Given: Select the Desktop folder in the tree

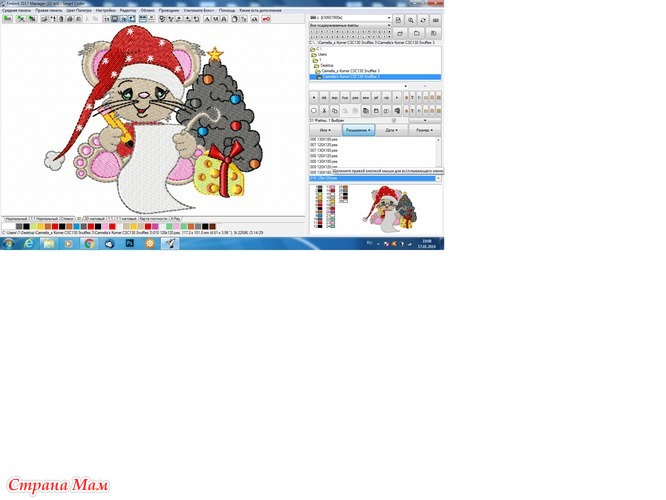Looking at the screenshot, I should click(x=327, y=65).
